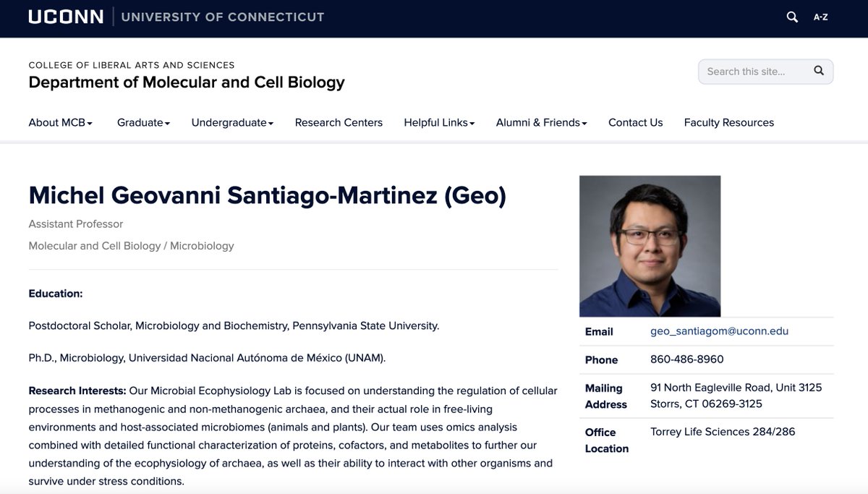The height and width of the screenshot is (494, 868).
Task: Click the UCONN wordmark logo
Action: coord(66,16)
